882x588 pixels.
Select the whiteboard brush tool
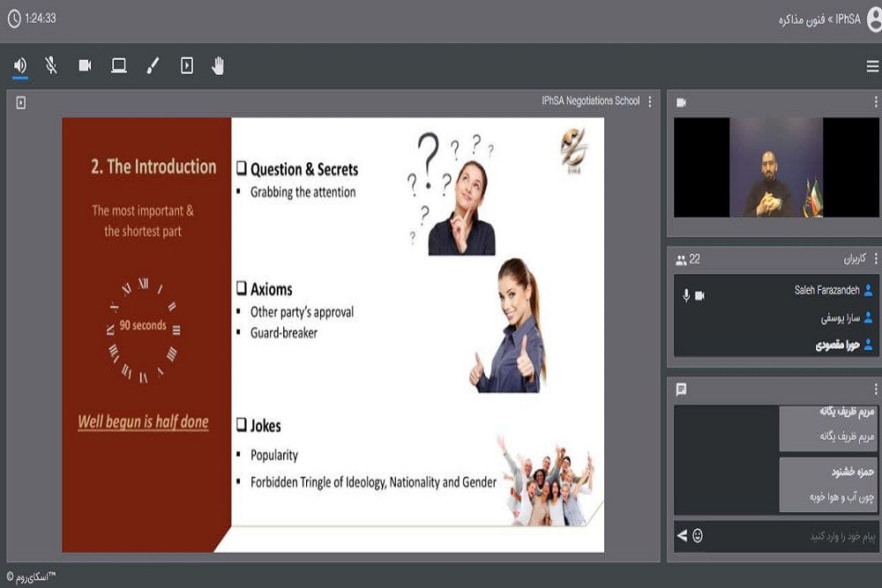point(153,65)
